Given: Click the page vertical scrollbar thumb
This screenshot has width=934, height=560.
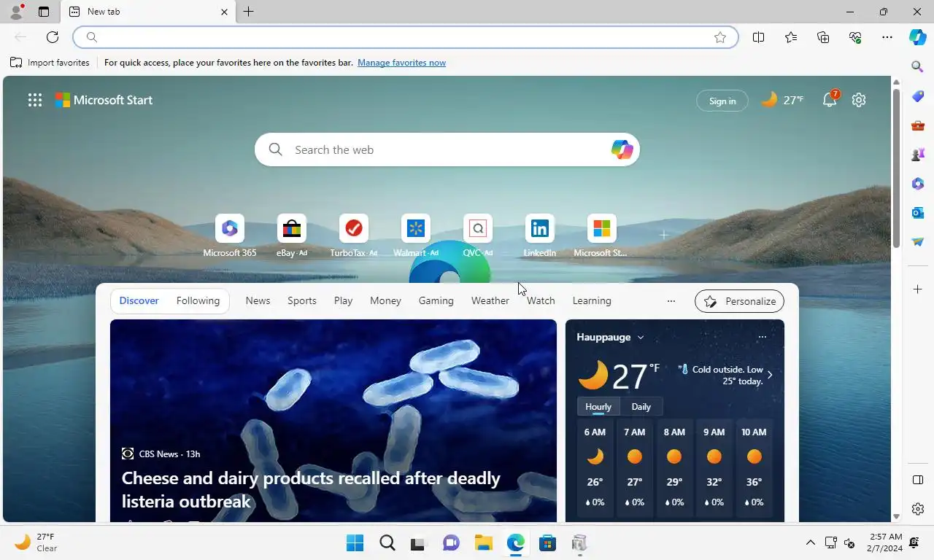Looking at the screenshot, I should [897, 168].
